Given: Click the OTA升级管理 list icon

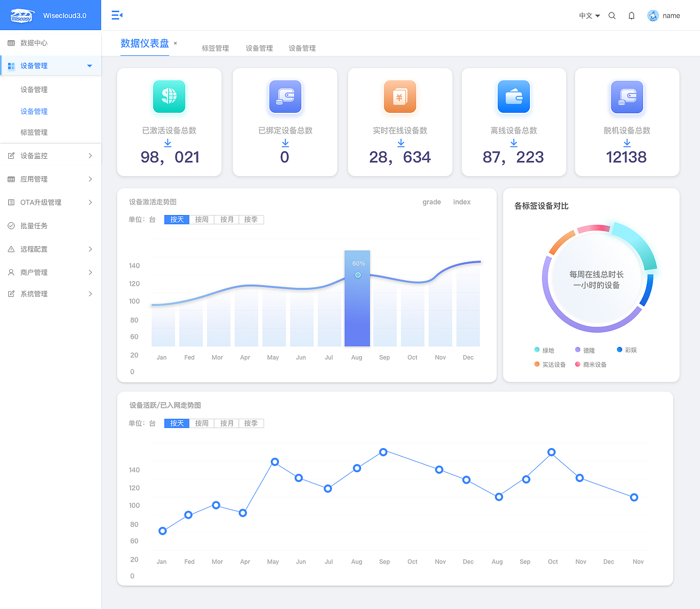Looking at the screenshot, I should [x=11, y=202].
